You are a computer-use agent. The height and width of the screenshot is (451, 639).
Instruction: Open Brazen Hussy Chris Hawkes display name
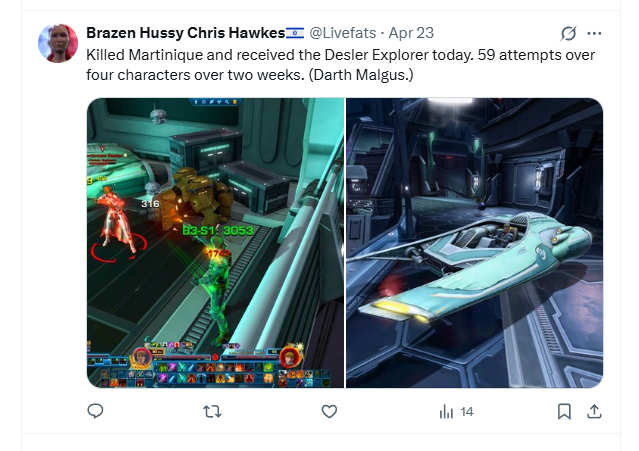(x=185, y=33)
